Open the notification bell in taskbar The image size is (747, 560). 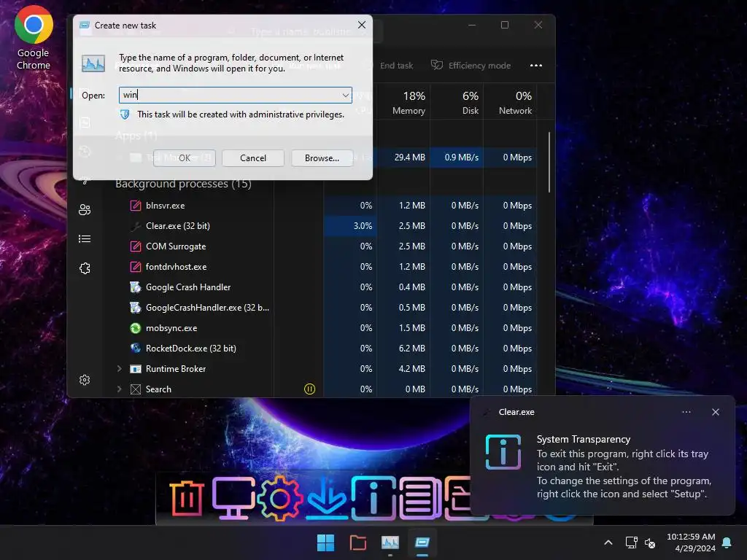[727, 542]
